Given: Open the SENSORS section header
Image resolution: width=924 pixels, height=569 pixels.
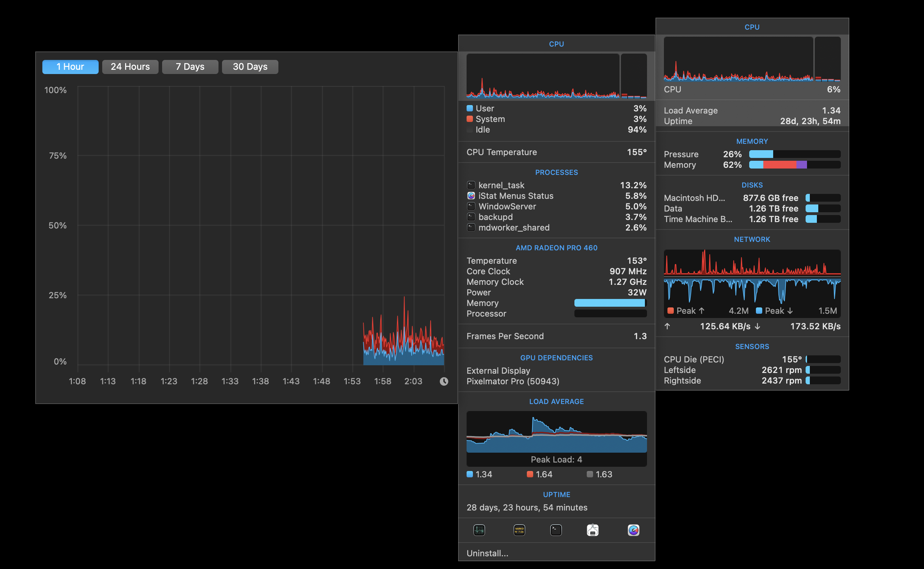Looking at the screenshot, I should pyautogui.click(x=752, y=347).
